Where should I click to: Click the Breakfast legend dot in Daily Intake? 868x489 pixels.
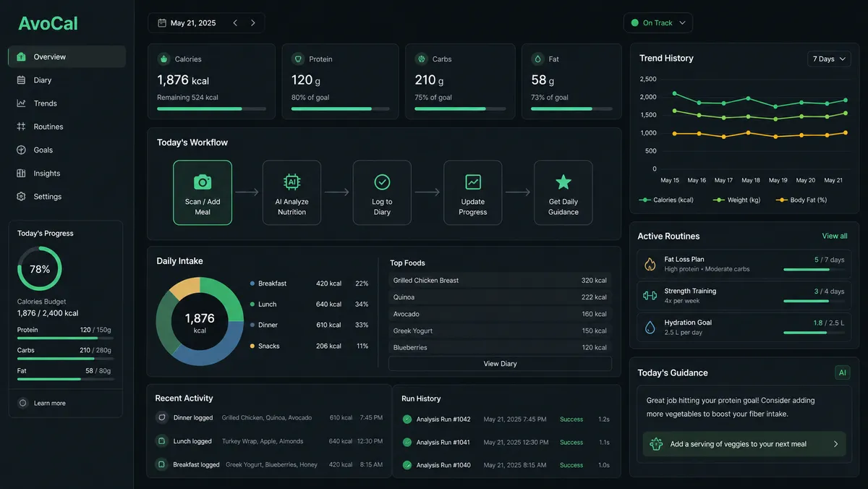click(x=252, y=284)
